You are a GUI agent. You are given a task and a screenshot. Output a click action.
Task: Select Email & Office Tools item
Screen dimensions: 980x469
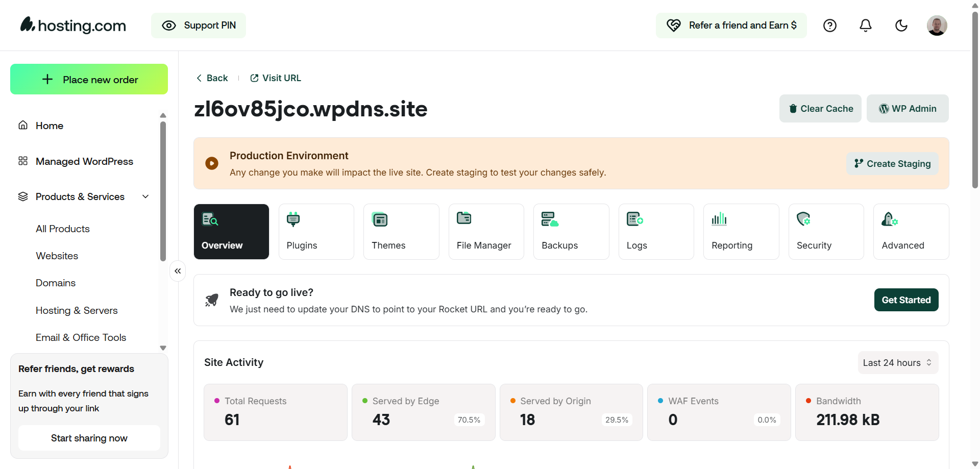(81, 337)
